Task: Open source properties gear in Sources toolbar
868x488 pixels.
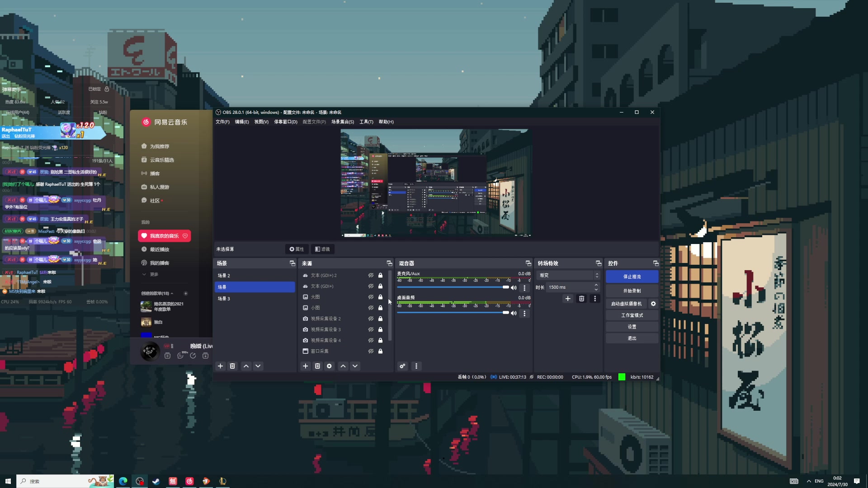Action: 330,366
